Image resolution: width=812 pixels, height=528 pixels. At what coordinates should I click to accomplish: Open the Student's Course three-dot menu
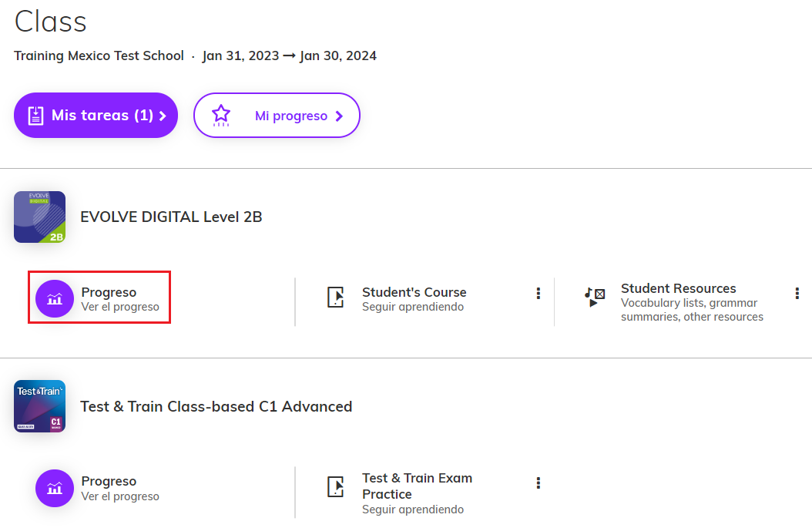coord(539,293)
